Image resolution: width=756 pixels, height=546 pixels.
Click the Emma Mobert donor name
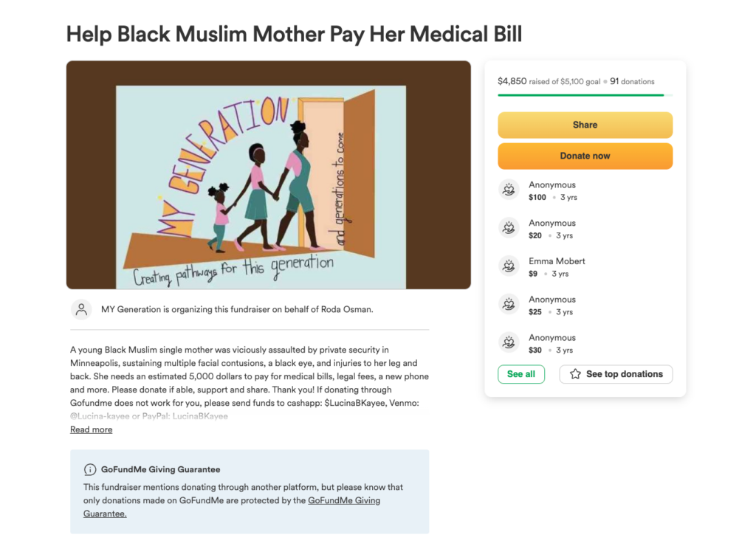[557, 261]
